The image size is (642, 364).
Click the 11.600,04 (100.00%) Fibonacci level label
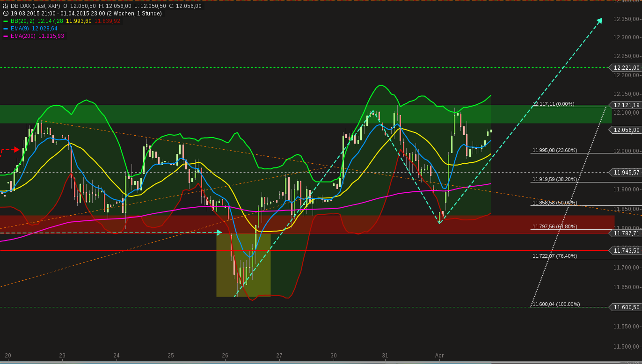556,304
